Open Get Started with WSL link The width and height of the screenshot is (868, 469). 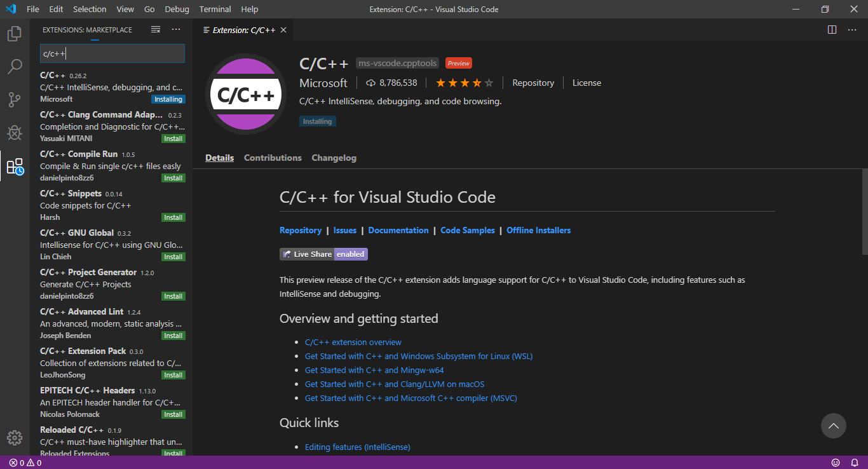pyautogui.click(x=419, y=356)
